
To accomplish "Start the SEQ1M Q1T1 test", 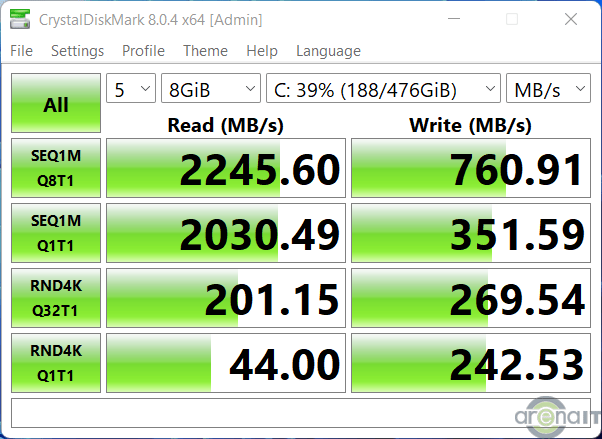I will pyautogui.click(x=56, y=233).
